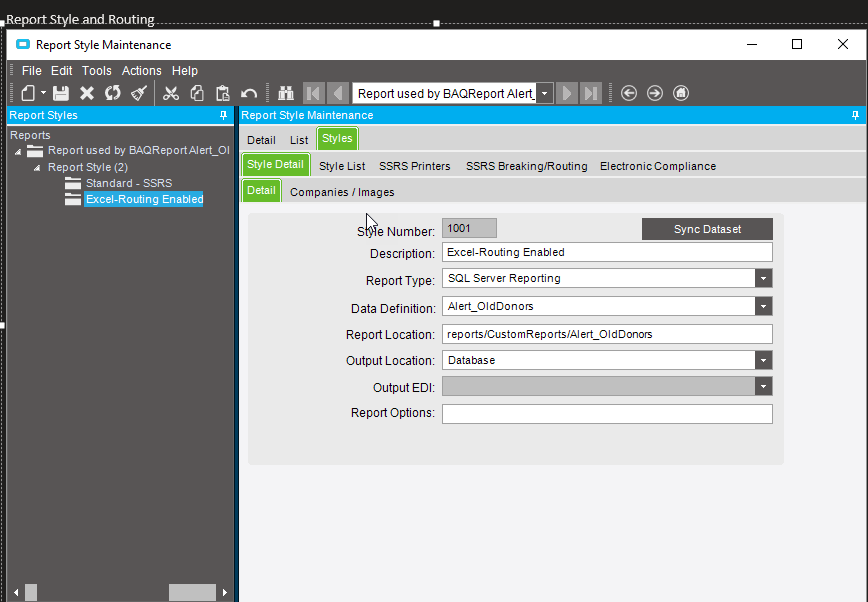The height and width of the screenshot is (602, 868).
Task: Click the Cut scissors icon
Action: (x=171, y=93)
